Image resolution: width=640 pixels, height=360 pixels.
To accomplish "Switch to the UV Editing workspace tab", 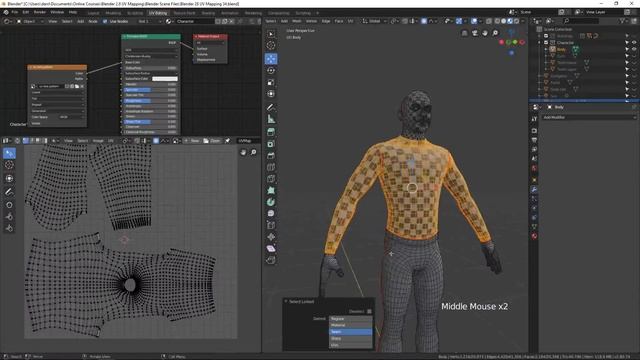I will coord(158,13).
